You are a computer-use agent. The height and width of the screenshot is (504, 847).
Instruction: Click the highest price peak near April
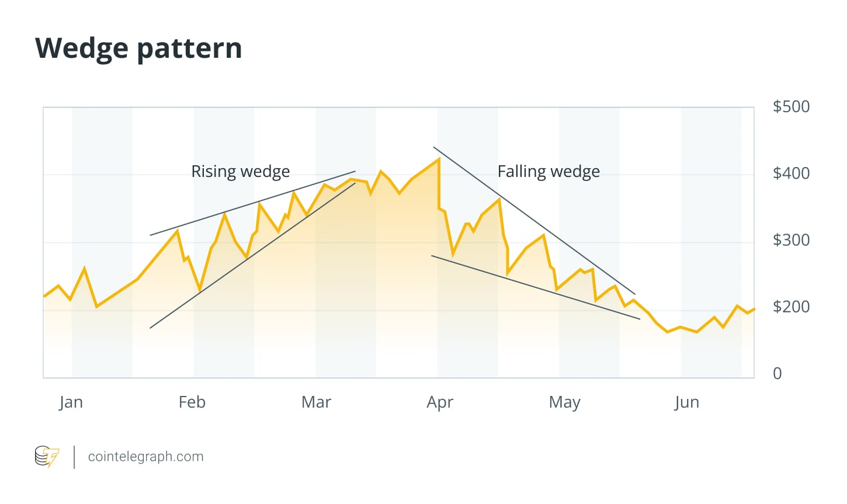[438, 159]
